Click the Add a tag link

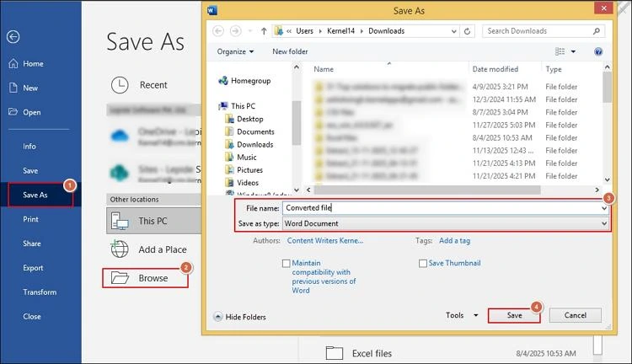454,241
